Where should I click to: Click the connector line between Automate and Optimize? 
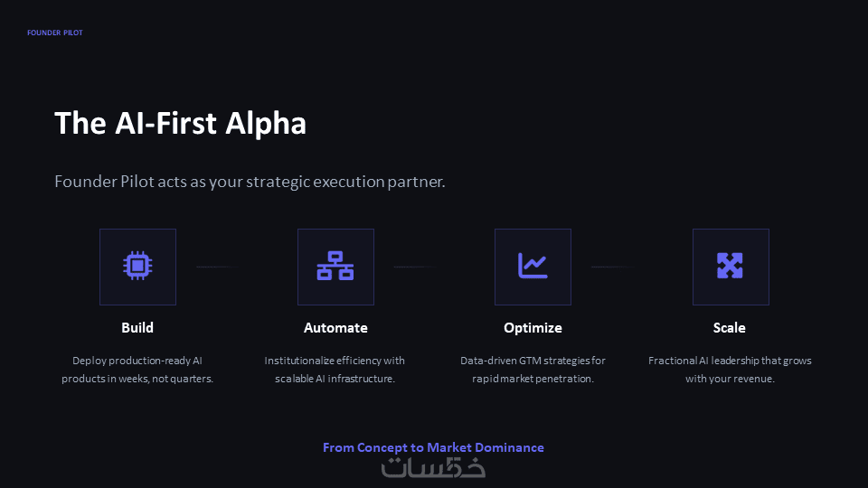click(x=414, y=267)
